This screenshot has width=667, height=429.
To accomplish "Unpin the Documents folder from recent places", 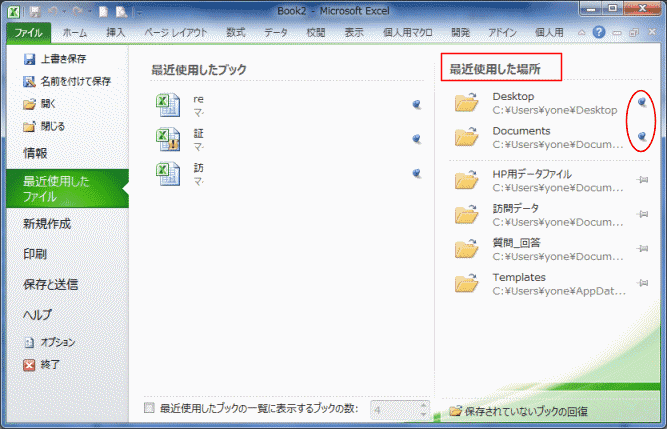I will pos(642,136).
